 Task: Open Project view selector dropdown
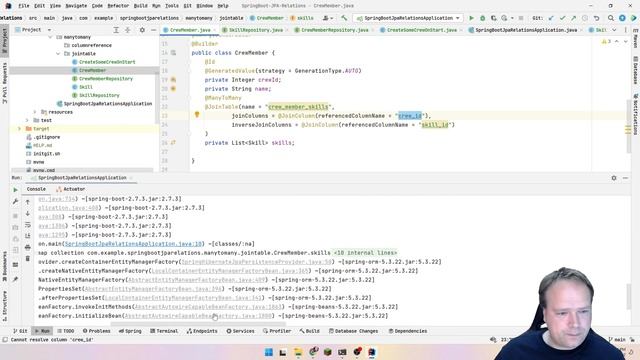point(49,30)
